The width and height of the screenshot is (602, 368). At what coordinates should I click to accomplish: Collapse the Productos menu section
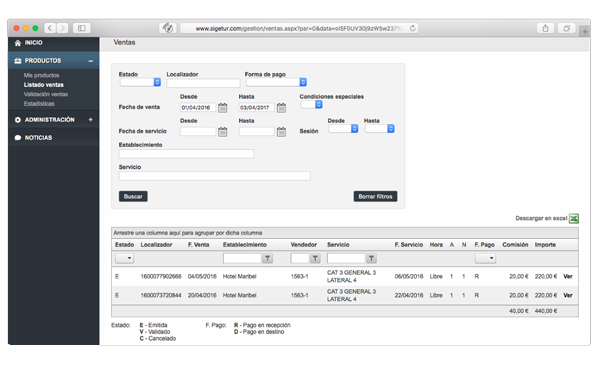[91, 61]
